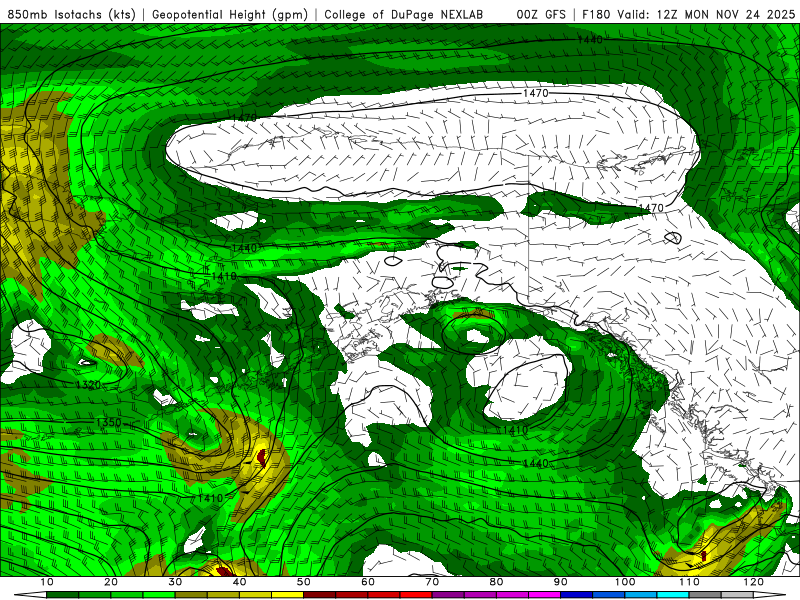Click the dark maroon swatch starting at 50 kts
The width and height of the screenshot is (800, 600).
coord(319,595)
